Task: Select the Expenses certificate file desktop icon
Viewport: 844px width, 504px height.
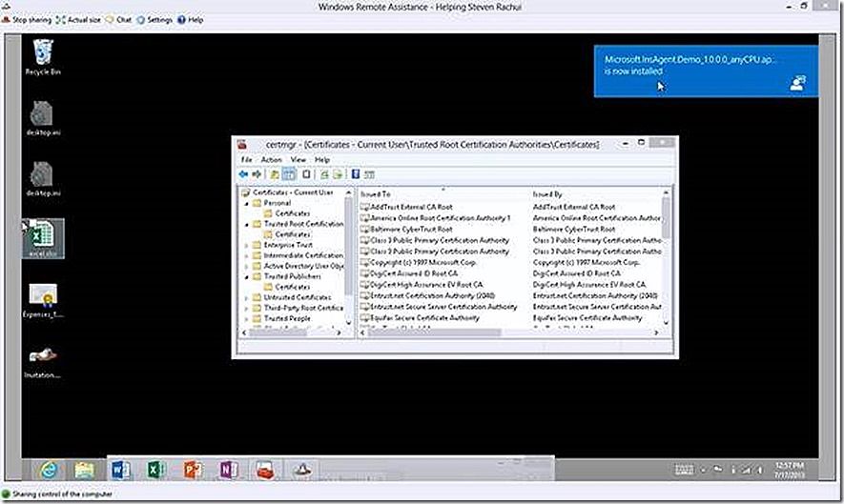Action: click(x=43, y=301)
